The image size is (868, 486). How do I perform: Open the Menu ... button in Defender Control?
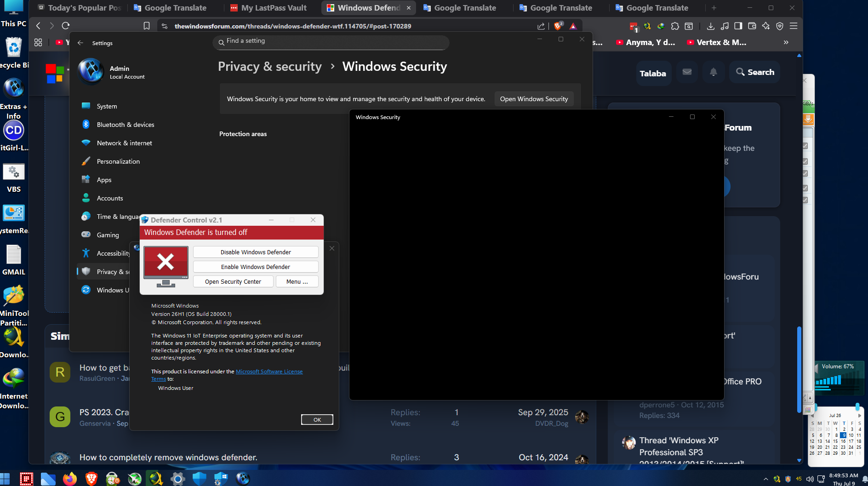pos(297,281)
